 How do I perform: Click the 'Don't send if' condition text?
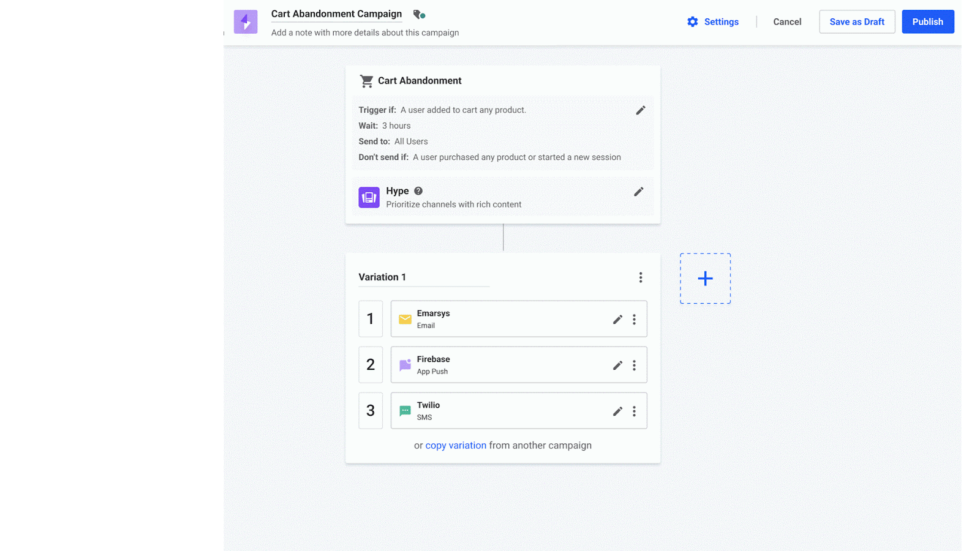point(489,157)
